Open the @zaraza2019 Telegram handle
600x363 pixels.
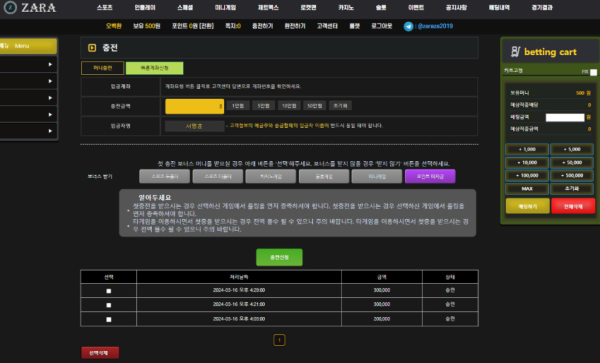pyautogui.click(x=435, y=26)
